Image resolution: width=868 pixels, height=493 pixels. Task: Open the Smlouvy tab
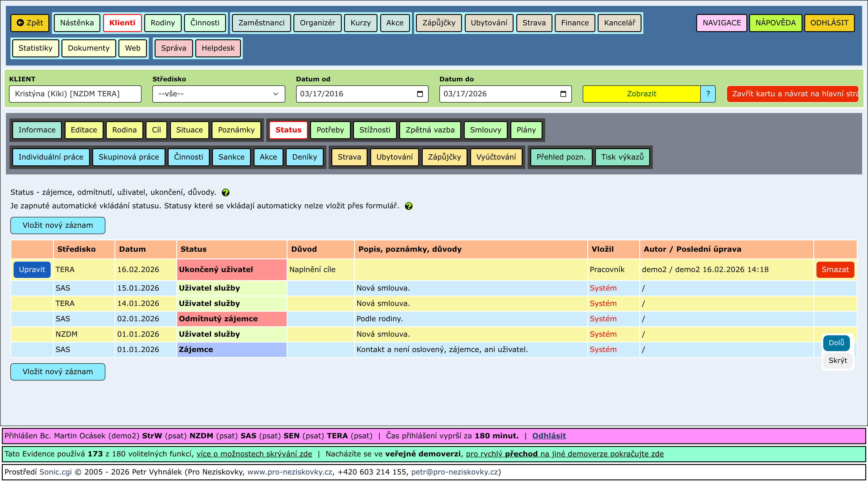[x=485, y=130]
